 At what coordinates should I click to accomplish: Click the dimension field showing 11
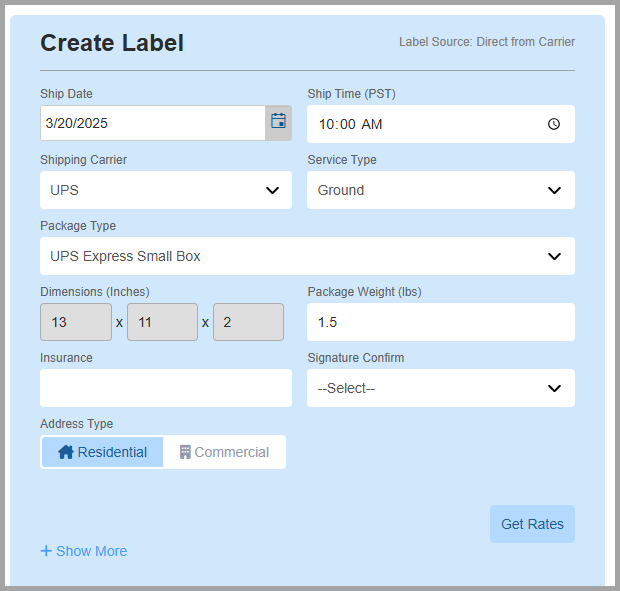tap(163, 322)
